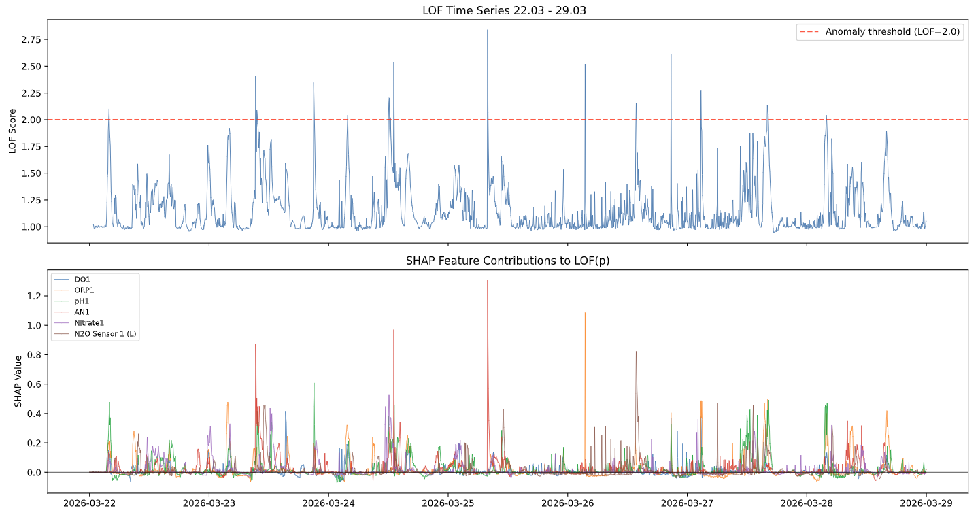The height and width of the screenshot is (519, 980).
Task: Click the 1.50 tick on LOF Score axis
Action: [31, 173]
